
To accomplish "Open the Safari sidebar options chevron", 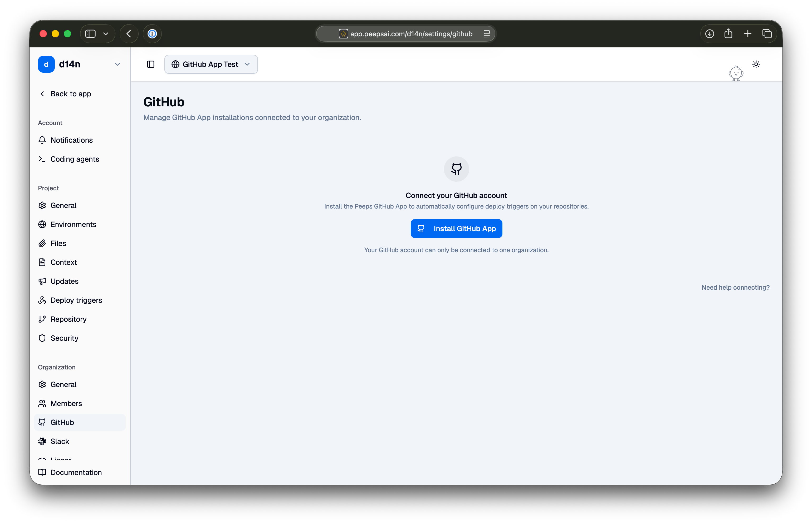I will 106,34.
